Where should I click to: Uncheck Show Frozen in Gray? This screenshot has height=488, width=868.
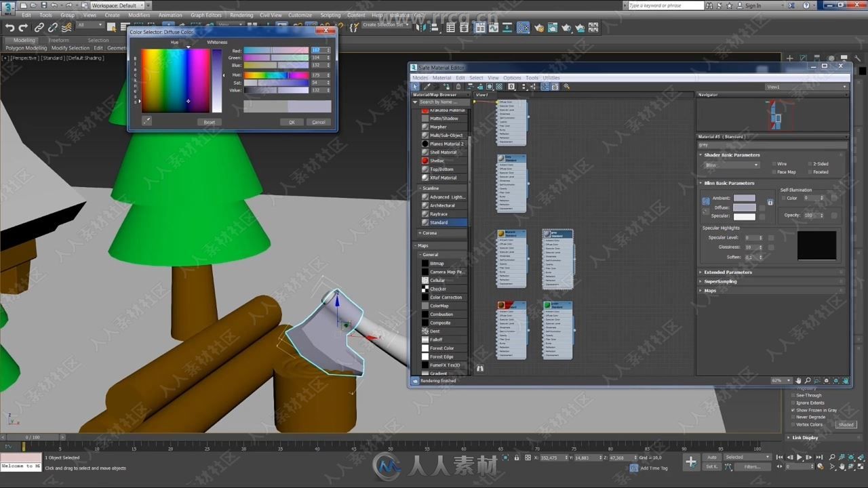793,410
